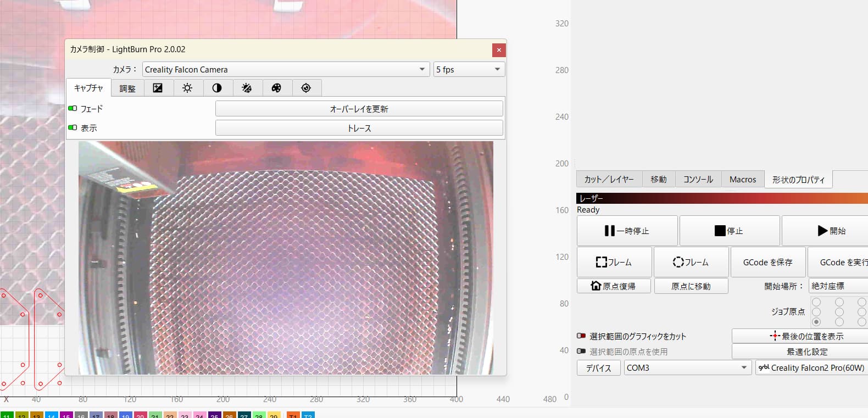
Task: Click the オーバーレイを更新 button
Action: [x=359, y=109]
